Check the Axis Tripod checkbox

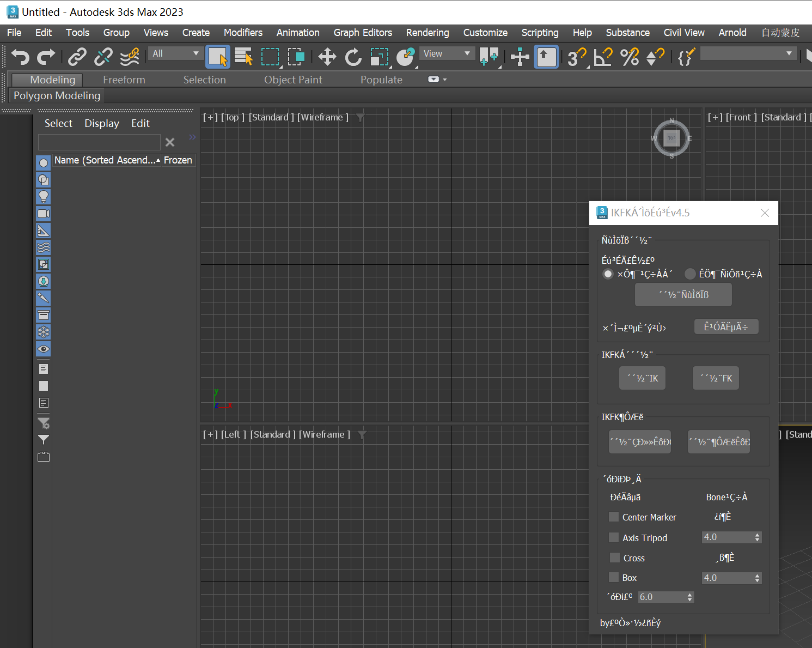coord(614,537)
